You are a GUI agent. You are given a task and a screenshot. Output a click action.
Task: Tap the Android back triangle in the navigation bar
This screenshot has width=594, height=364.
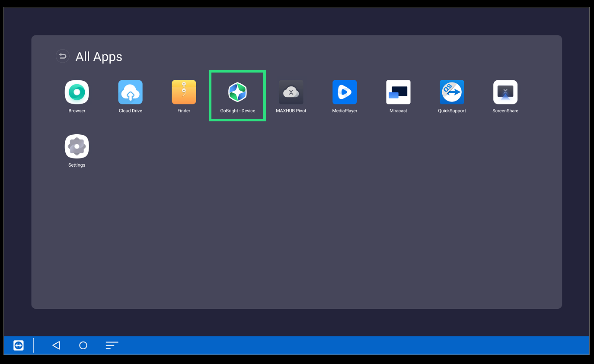56,345
